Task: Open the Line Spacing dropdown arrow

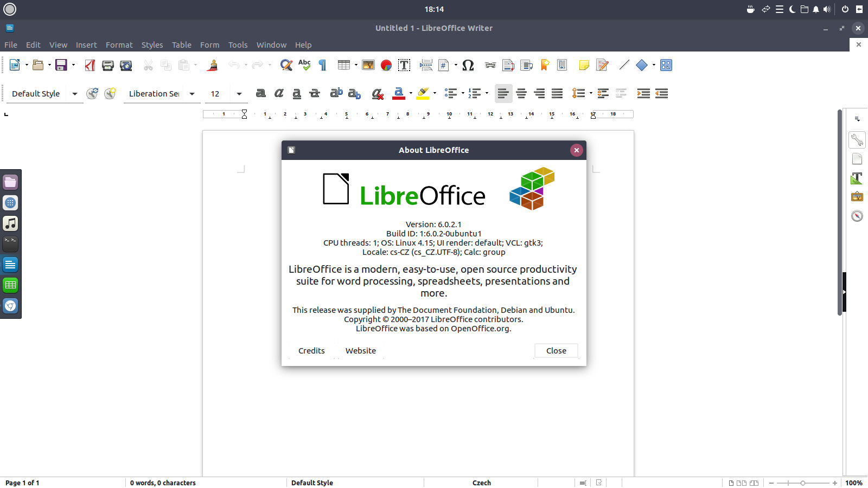Action: (x=591, y=93)
